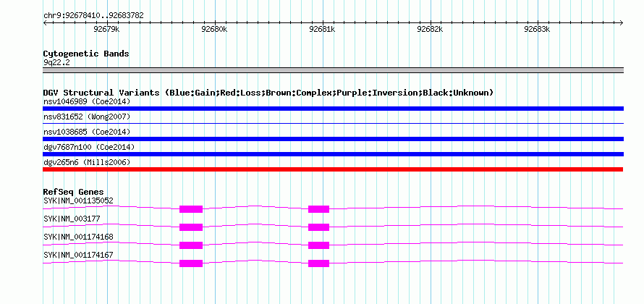Click second exon of SYK|NM_003177 near 92681k
Screen dimensions: 644x304
tap(318, 227)
